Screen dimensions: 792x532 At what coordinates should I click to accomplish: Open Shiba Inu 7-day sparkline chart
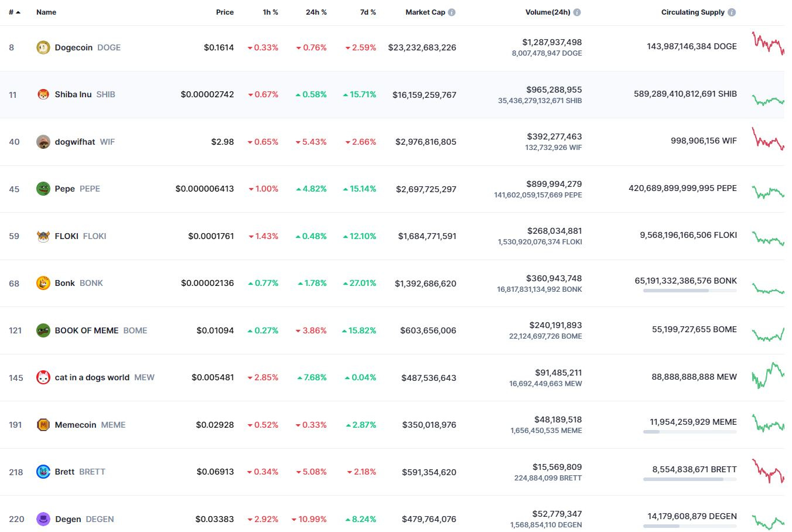(x=768, y=100)
